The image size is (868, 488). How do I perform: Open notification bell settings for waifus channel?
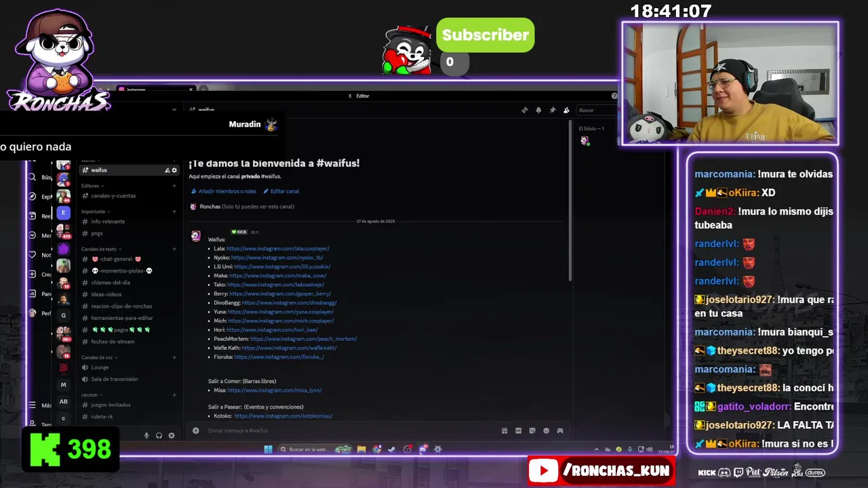pyautogui.click(x=538, y=110)
